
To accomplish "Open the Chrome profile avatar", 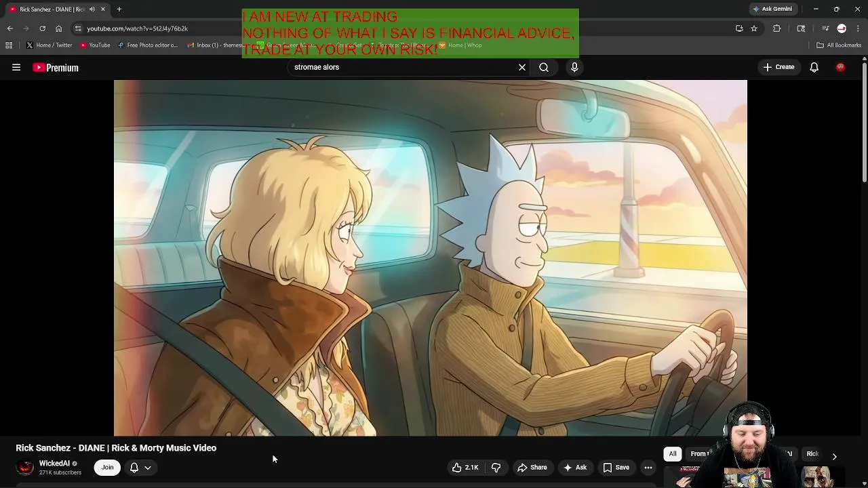I will (842, 28).
